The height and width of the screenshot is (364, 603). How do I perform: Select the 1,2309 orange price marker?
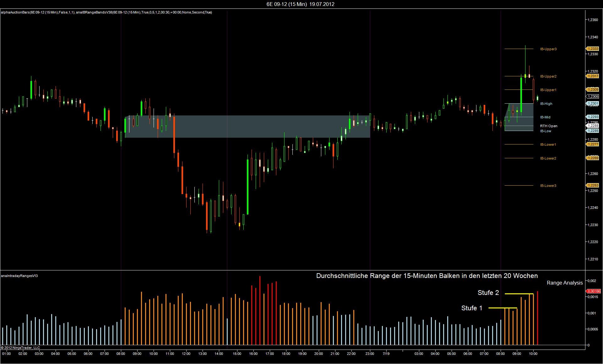593,90
